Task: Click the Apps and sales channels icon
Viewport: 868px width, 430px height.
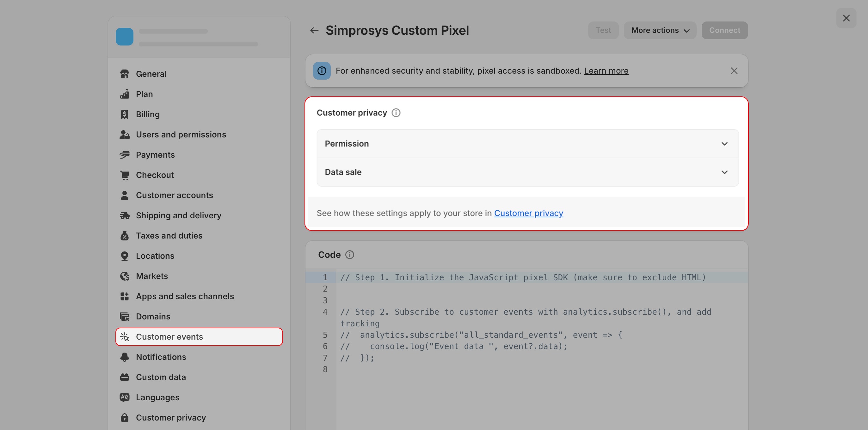Action: 124,296
